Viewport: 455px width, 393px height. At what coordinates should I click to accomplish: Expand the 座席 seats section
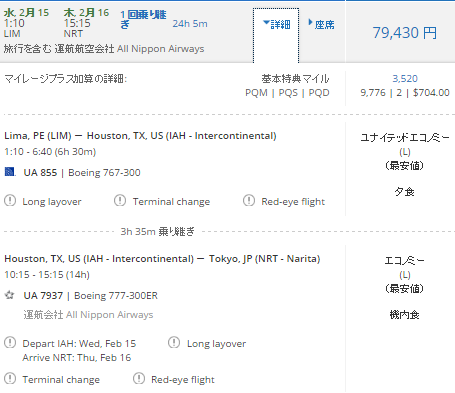[x=321, y=24]
